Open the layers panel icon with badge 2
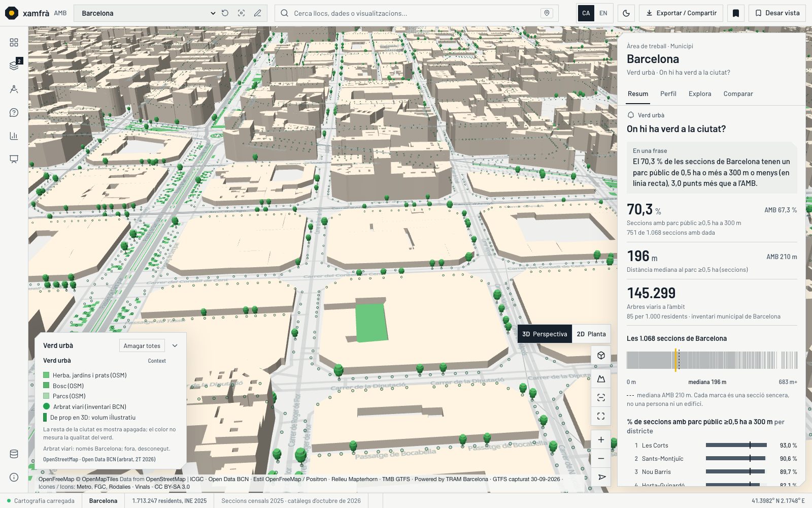This screenshot has height=508, width=812. 14,66
